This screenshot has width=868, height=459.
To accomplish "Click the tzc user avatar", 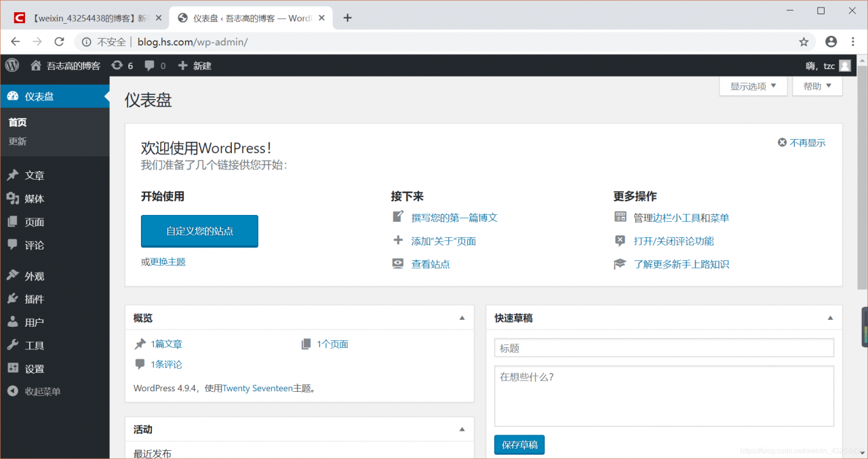I will coord(845,66).
